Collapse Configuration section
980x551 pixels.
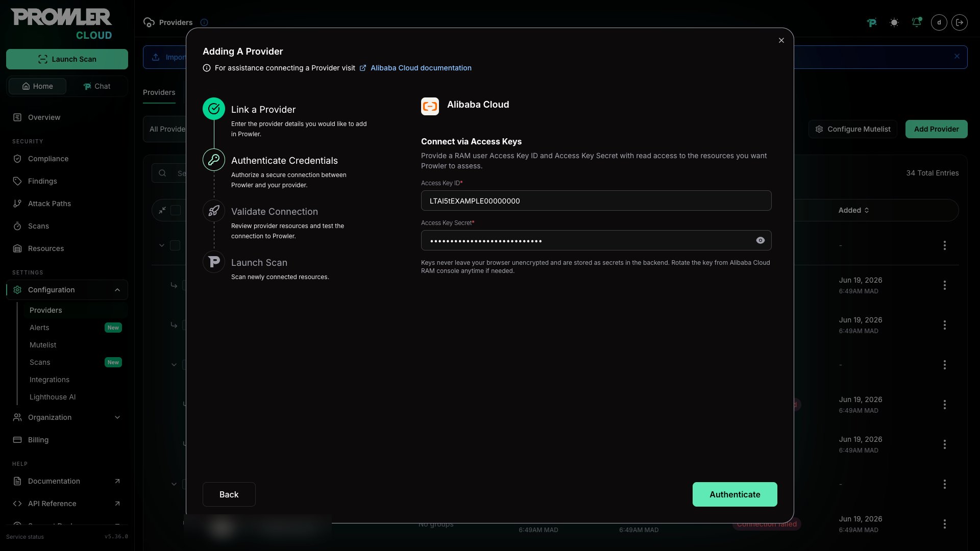(67, 290)
